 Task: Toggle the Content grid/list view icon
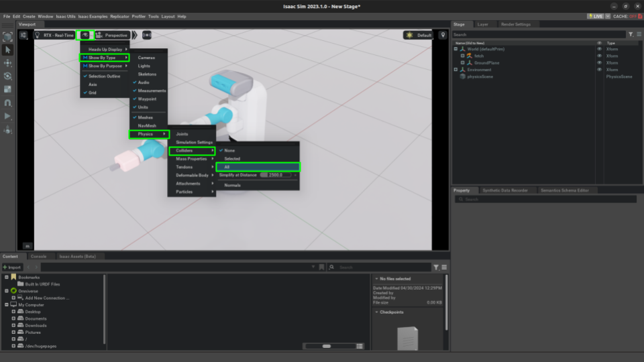coord(360,347)
